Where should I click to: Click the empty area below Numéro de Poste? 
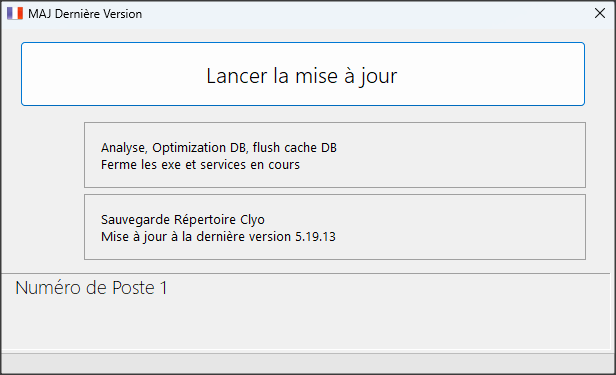pos(306,324)
